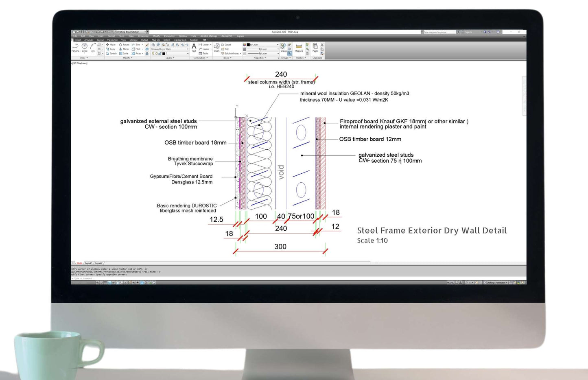The height and width of the screenshot is (380, 588).
Task: Click the black ByLayer color swatch in Properties
Action: point(248,45)
